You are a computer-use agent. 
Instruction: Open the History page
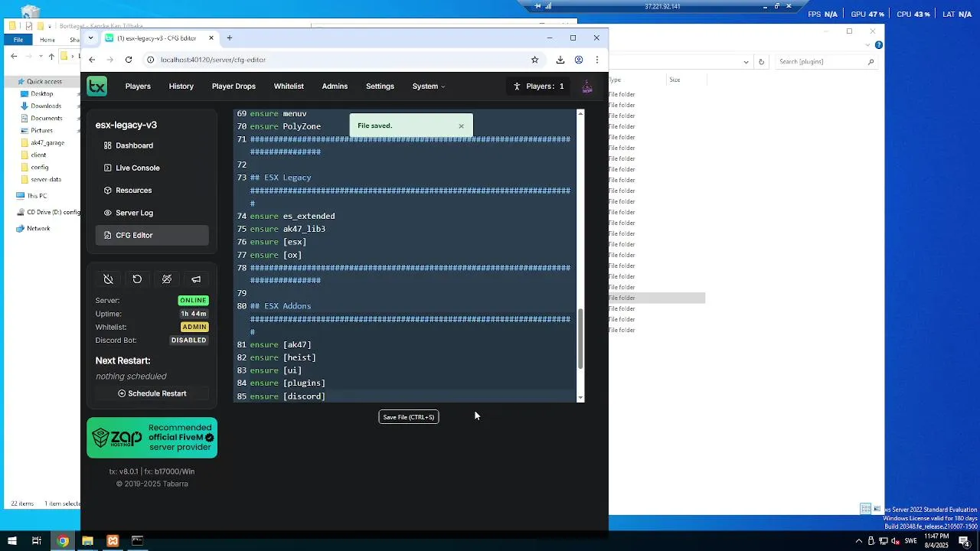(x=181, y=86)
